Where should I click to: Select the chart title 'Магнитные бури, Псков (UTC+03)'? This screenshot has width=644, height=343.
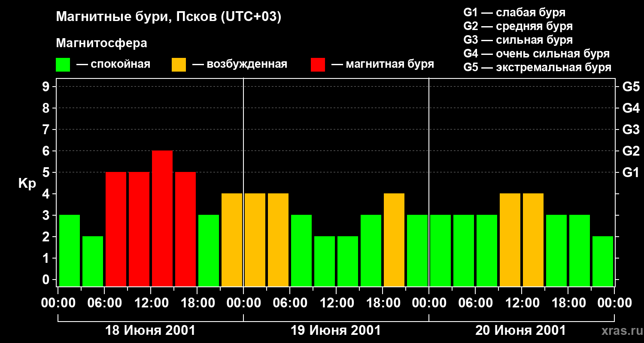coord(169,17)
